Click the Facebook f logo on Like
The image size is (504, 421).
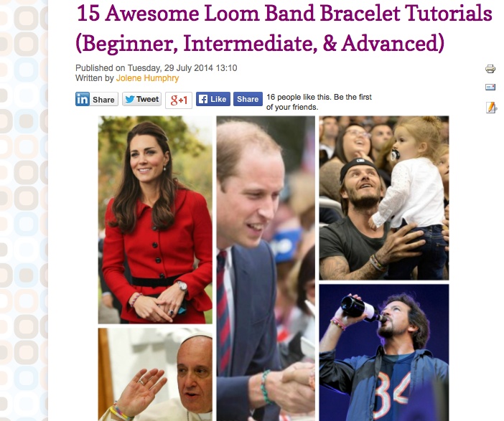click(203, 99)
